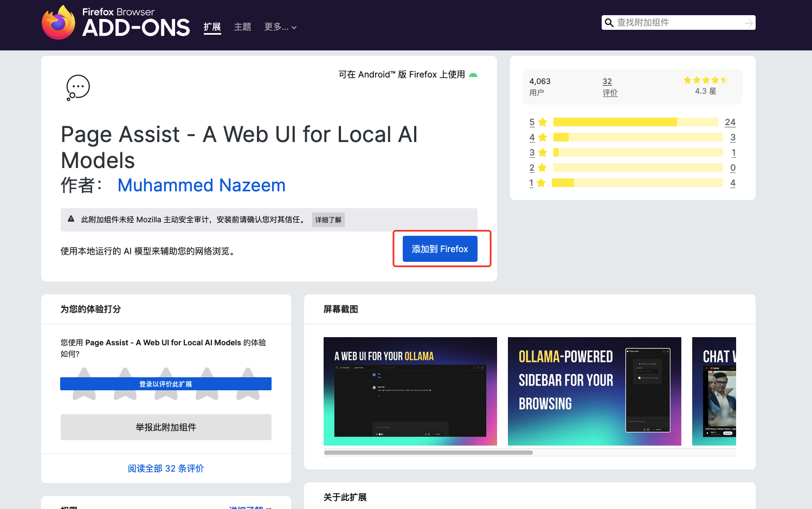Screen dimensions: 812x509
Task: Click the count 24 for 5-star reviews
Action: point(730,122)
